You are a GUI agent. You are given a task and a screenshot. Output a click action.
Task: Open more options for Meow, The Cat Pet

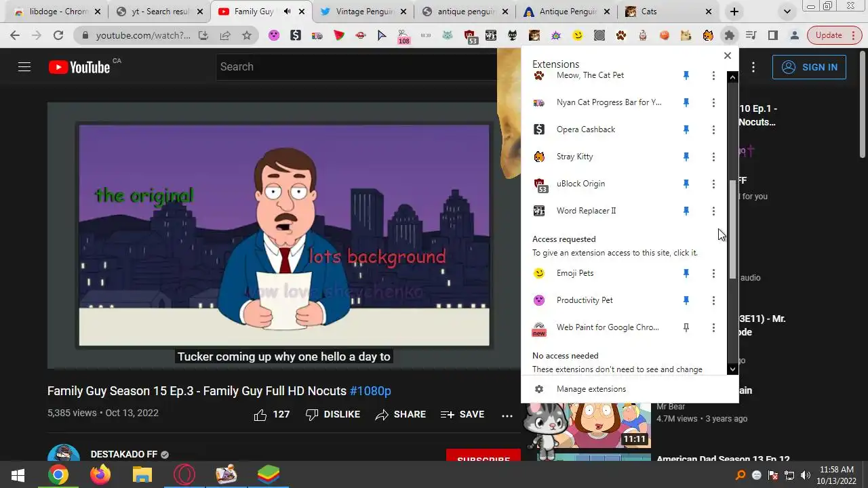713,75
